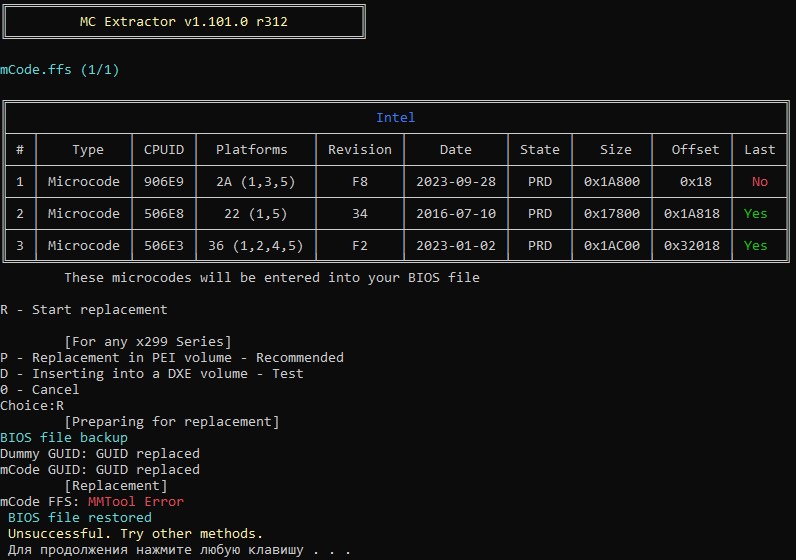Select the CPUID column header
The height and width of the screenshot is (560, 796).
[x=163, y=150]
